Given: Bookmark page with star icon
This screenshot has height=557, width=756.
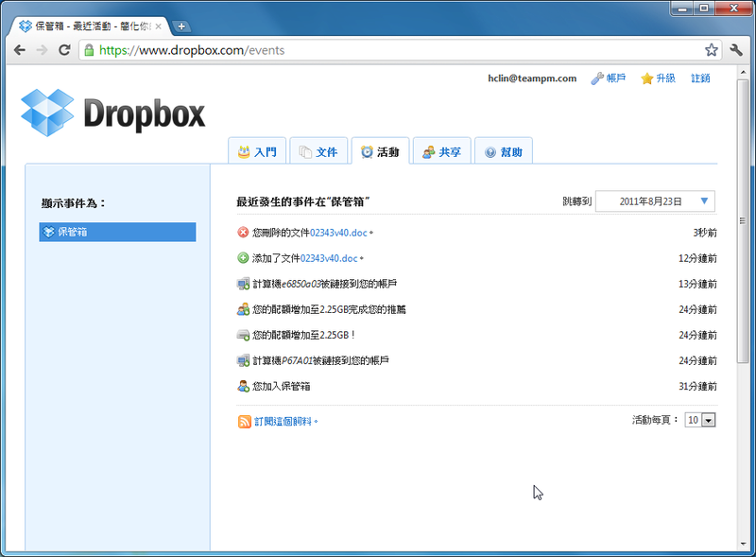Looking at the screenshot, I should [712, 50].
